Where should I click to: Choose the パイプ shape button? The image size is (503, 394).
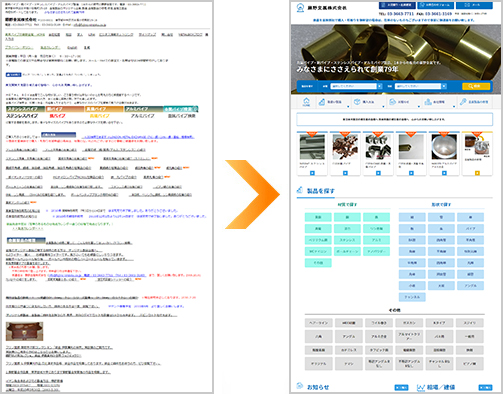tap(470, 229)
